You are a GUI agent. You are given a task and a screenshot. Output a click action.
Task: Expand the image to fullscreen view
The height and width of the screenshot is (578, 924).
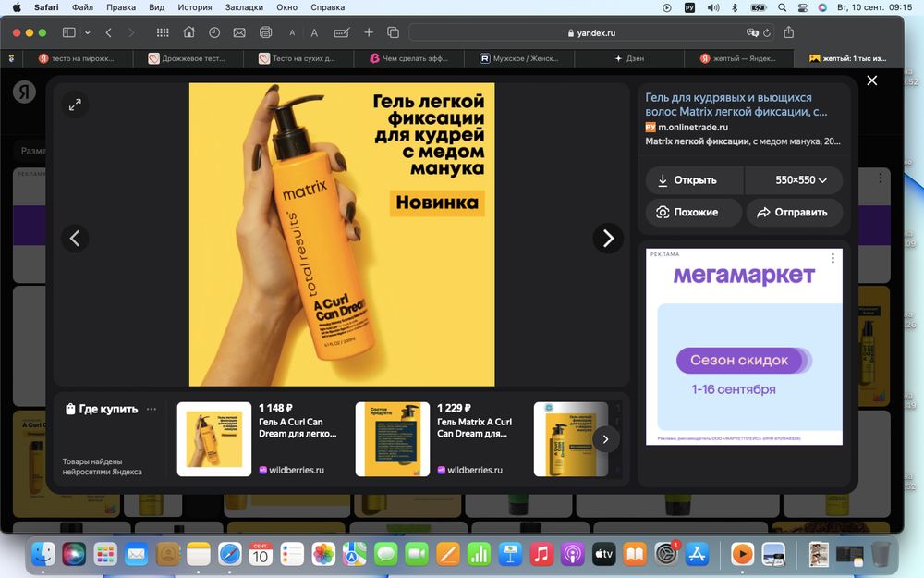pos(75,105)
